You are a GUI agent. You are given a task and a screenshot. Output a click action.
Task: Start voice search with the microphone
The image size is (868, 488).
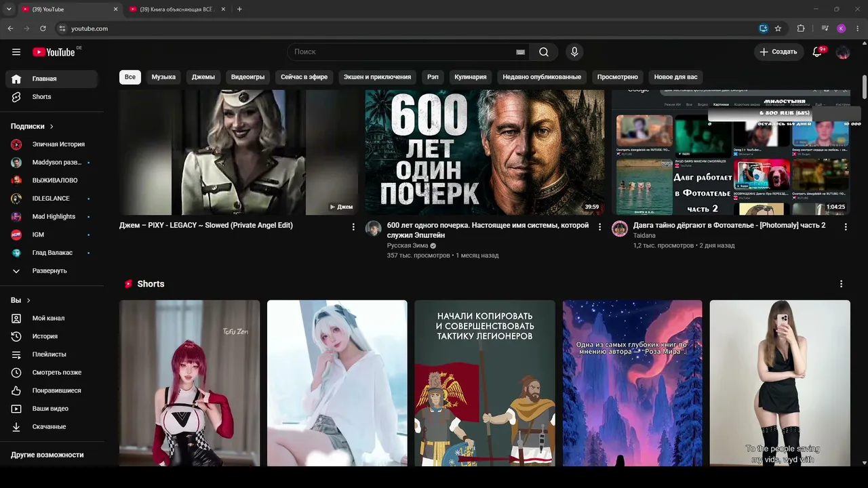pyautogui.click(x=574, y=52)
